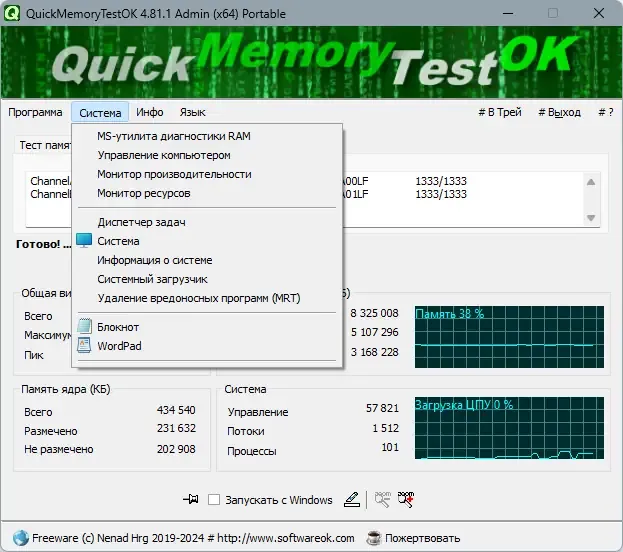The image size is (623, 552).
Task: Click the # ? help button
Action: [x=606, y=112]
